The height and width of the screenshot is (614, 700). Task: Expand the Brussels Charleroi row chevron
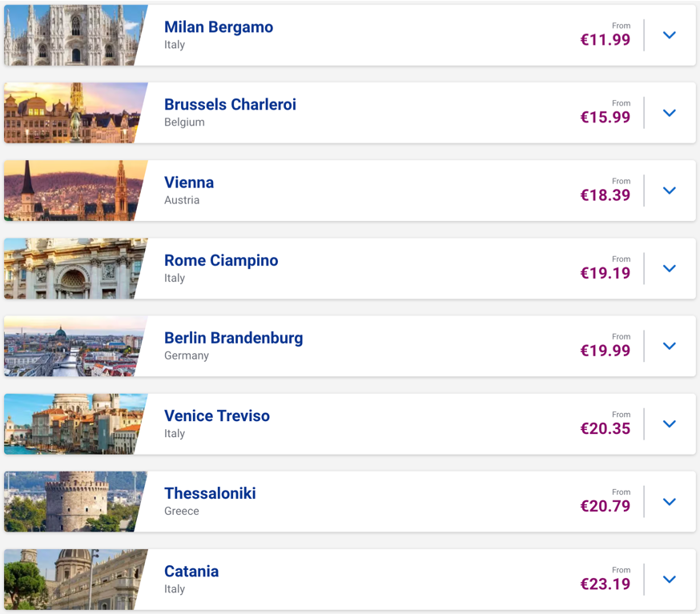[670, 113]
